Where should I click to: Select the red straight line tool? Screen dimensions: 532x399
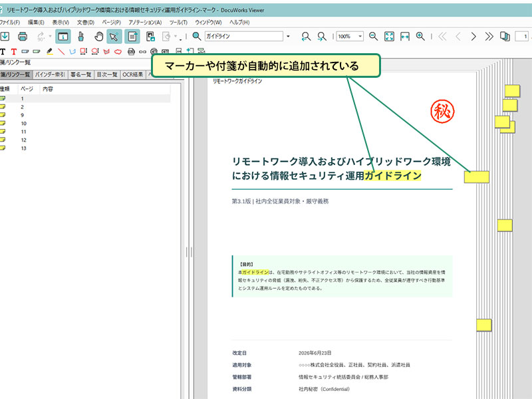pos(61,52)
